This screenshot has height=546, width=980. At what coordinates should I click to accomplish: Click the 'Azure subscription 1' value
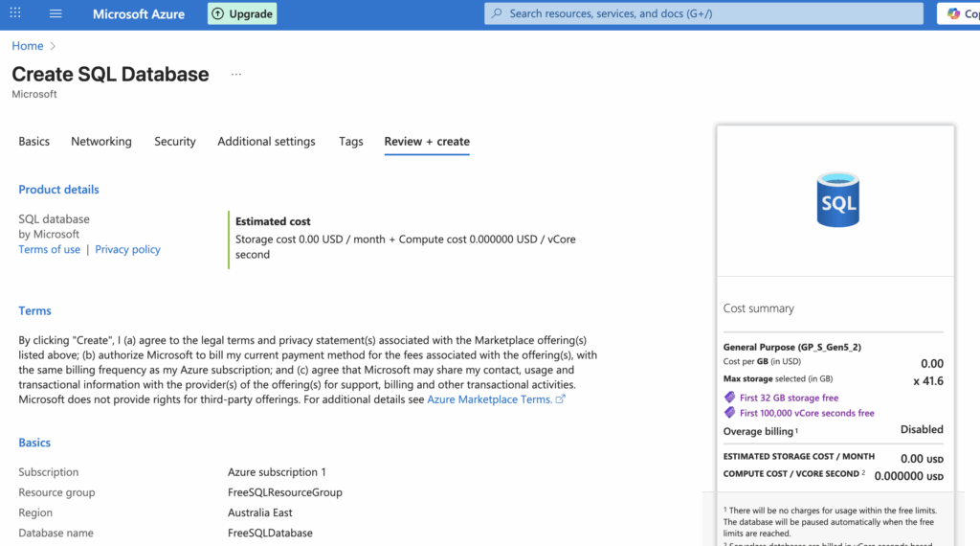277,472
